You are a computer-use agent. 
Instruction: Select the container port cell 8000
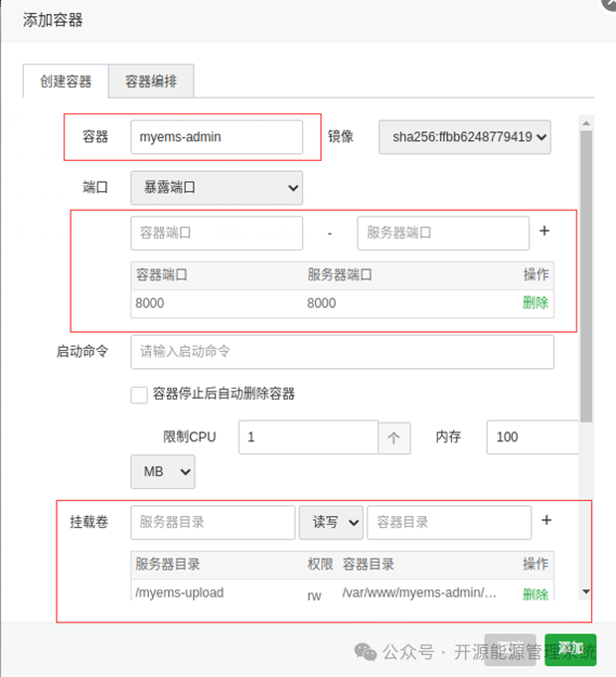click(150, 303)
